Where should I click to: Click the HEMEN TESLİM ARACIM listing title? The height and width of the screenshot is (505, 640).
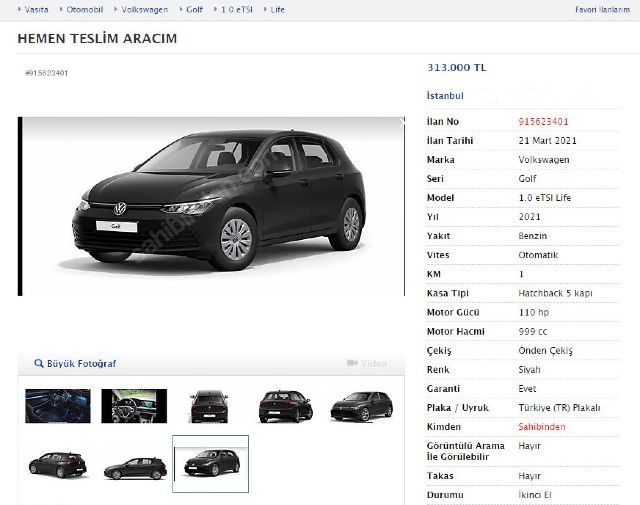point(97,38)
